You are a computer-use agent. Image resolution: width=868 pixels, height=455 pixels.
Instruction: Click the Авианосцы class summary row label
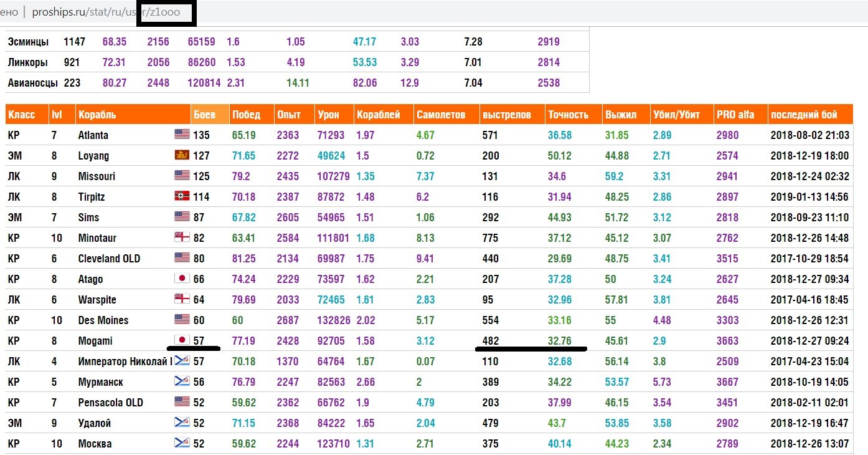click(x=33, y=83)
